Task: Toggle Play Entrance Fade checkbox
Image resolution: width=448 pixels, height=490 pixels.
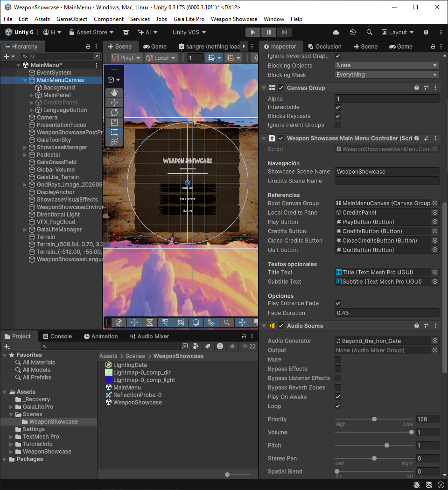Action: click(x=338, y=303)
